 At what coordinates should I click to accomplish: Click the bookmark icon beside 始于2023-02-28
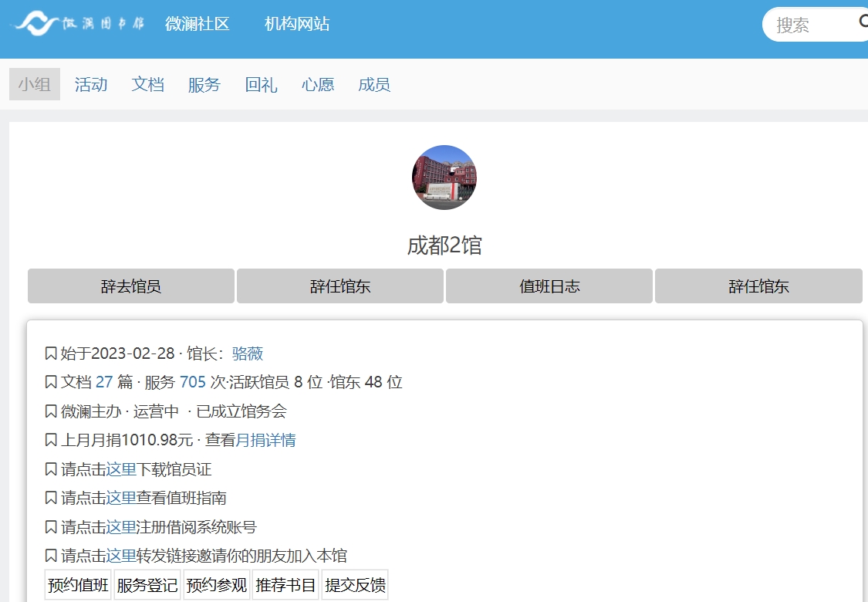(x=51, y=353)
